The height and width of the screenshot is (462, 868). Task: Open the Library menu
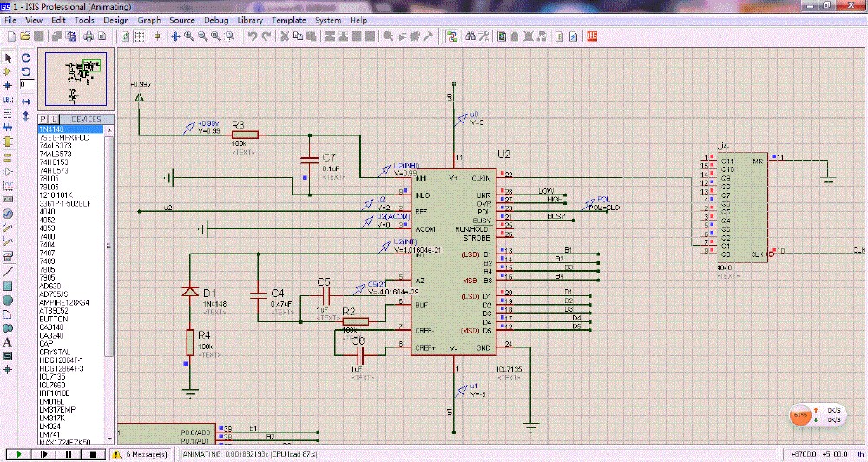250,19
